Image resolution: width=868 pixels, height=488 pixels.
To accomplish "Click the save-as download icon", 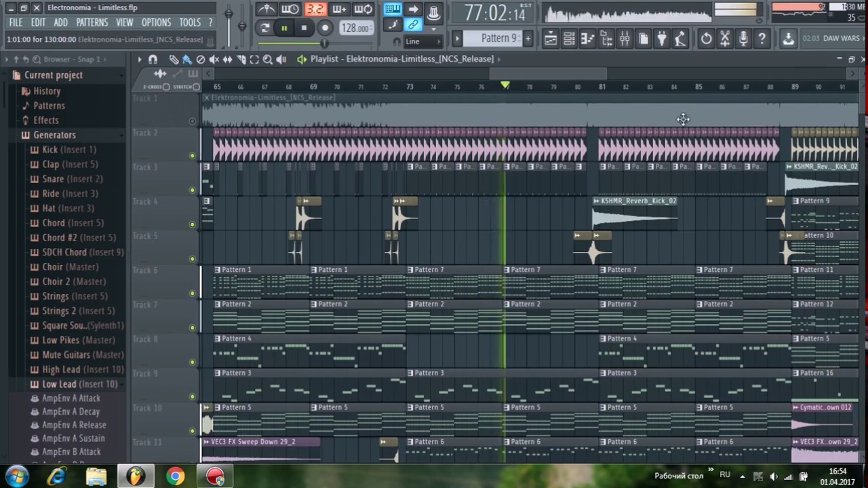I will click(x=788, y=39).
